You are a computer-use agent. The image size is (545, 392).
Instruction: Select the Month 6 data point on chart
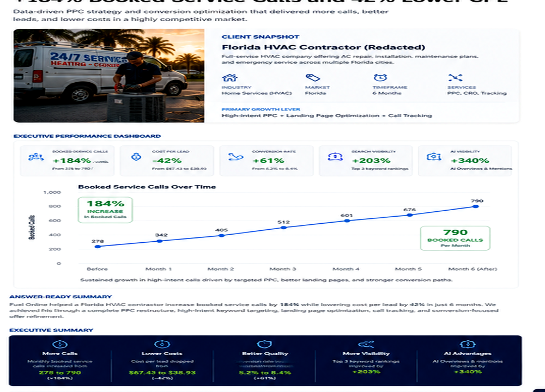(476, 206)
